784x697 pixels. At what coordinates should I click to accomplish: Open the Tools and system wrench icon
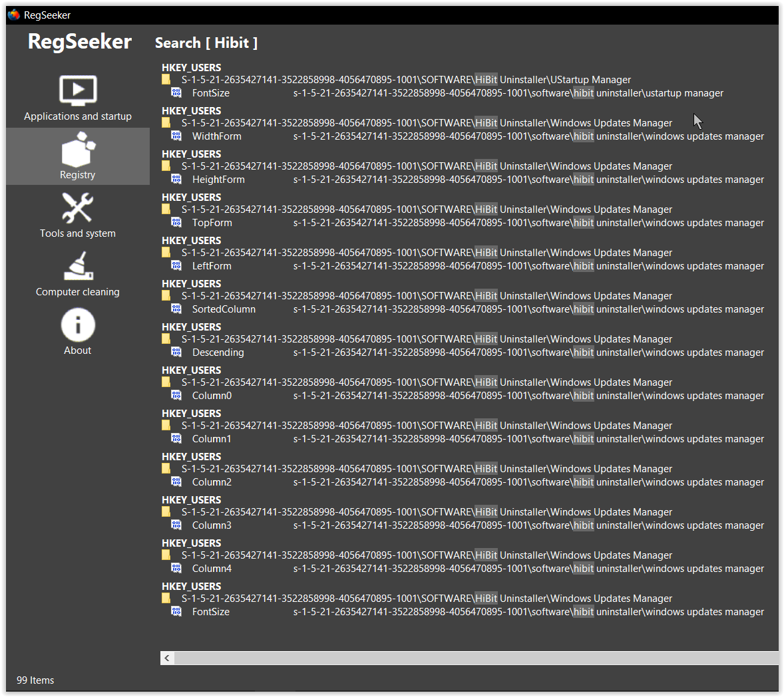77,208
